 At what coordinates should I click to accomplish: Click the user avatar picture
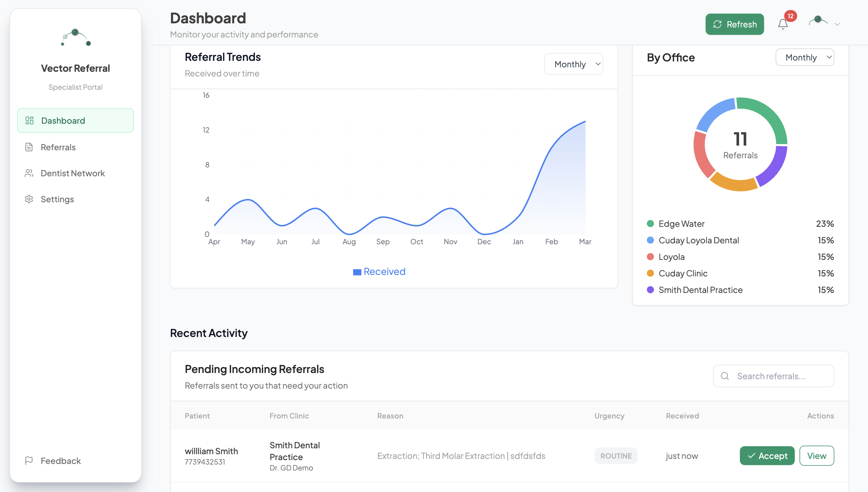pos(818,21)
